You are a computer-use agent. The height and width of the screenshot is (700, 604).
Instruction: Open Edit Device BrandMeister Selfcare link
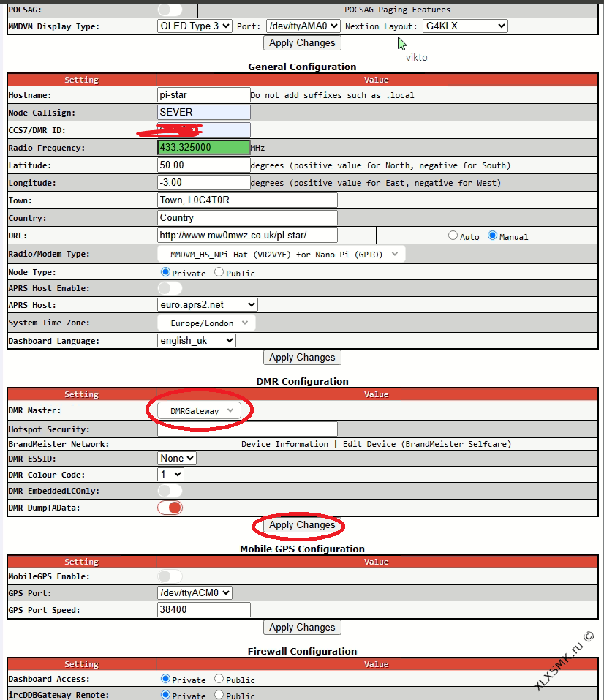point(427,444)
